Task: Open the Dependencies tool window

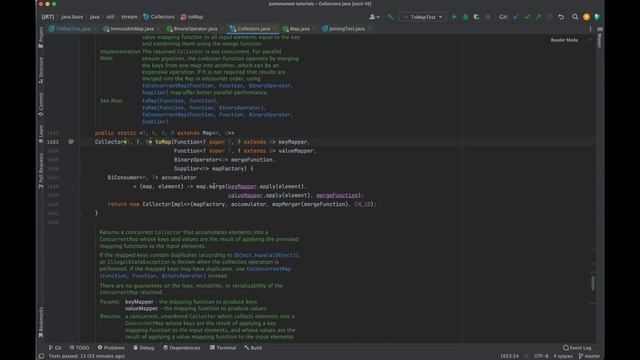Action: [x=182, y=348]
